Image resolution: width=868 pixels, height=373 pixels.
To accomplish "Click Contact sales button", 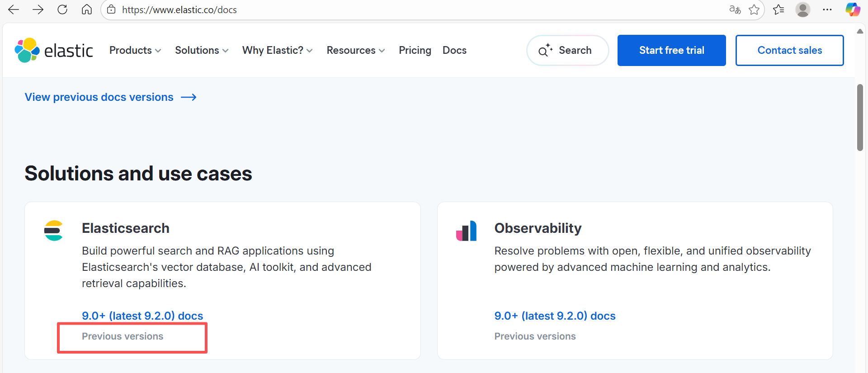I will tap(789, 50).
